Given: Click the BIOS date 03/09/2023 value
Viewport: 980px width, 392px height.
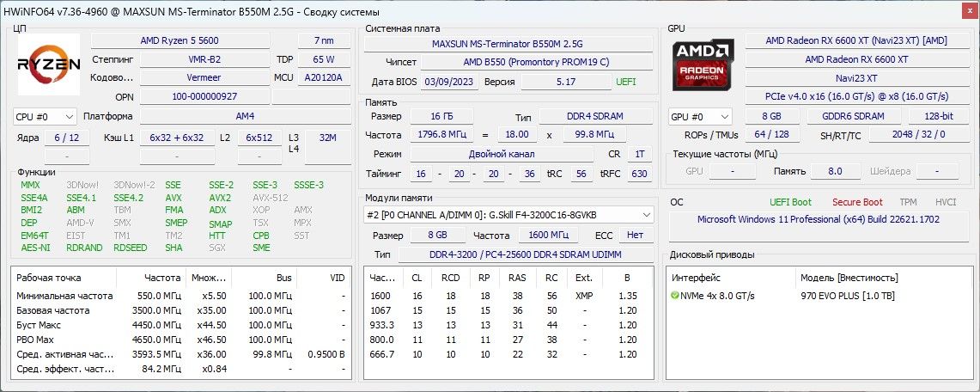Looking at the screenshot, I should (450, 82).
